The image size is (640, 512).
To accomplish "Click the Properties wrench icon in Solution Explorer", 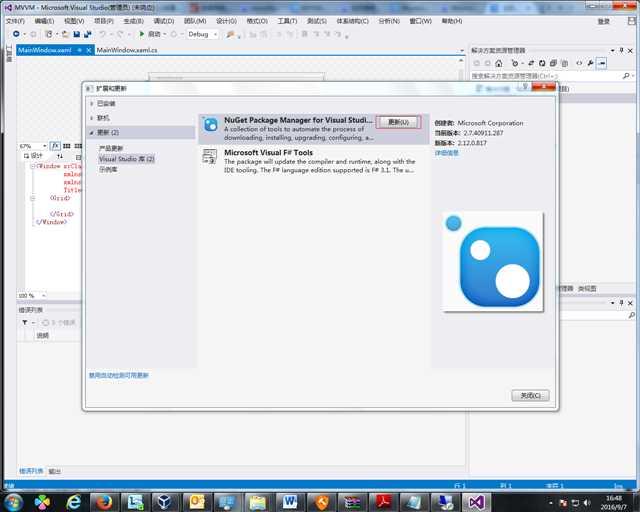I will (590, 63).
